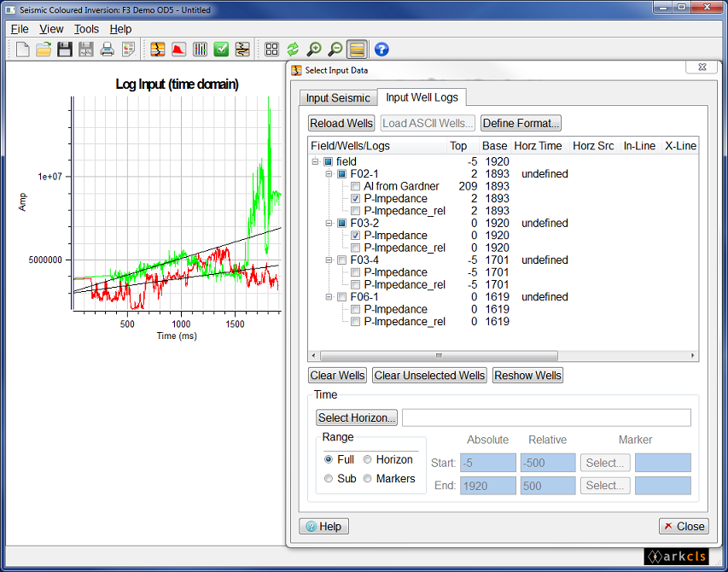
Task: Refresh the charts with green arrows
Action: coord(293,50)
